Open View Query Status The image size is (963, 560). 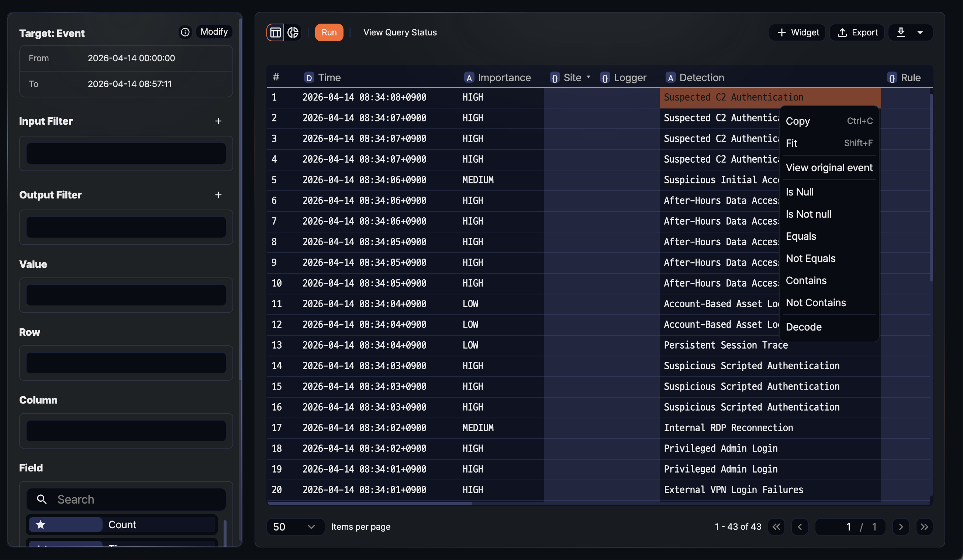tap(400, 32)
